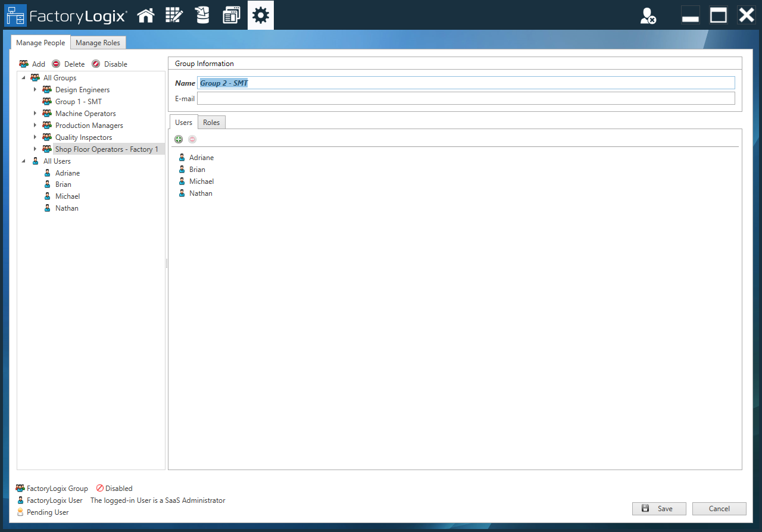Click the FactoryLogix logo
Viewport: 762px width, 532px height.
click(65, 15)
